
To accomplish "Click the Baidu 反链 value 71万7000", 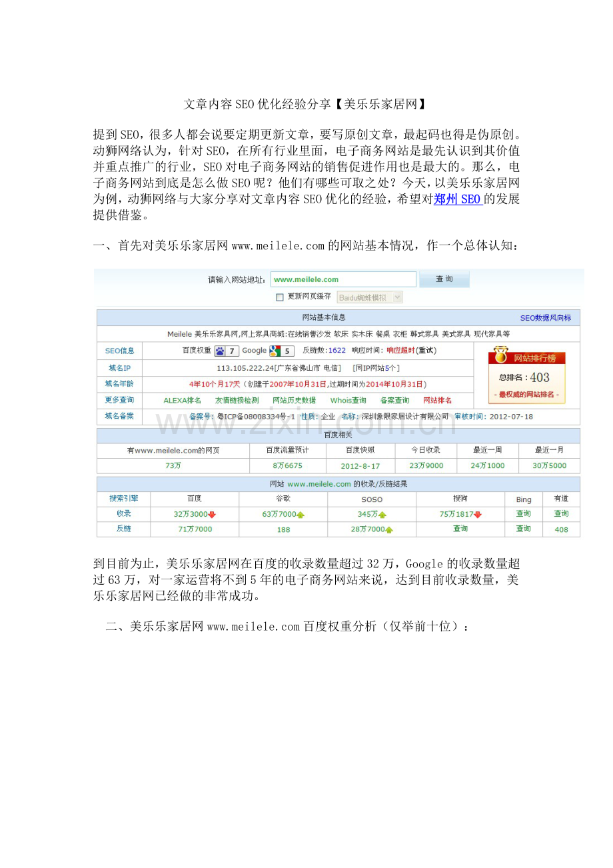I will click(195, 529).
